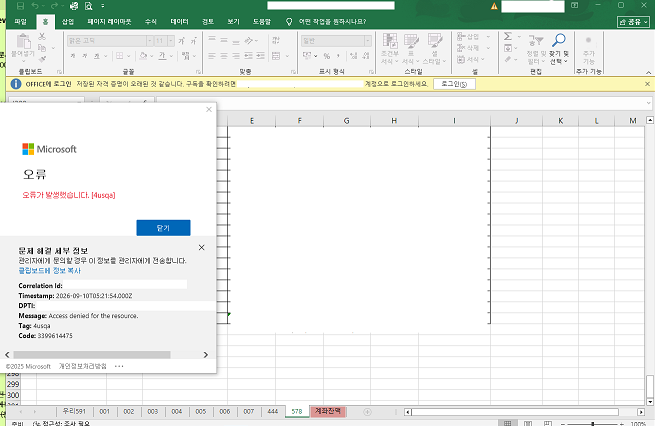The width and height of the screenshot is (655, 426).
Task: Click Find and Select magnifier icon
Action: (x=559, y=41)
